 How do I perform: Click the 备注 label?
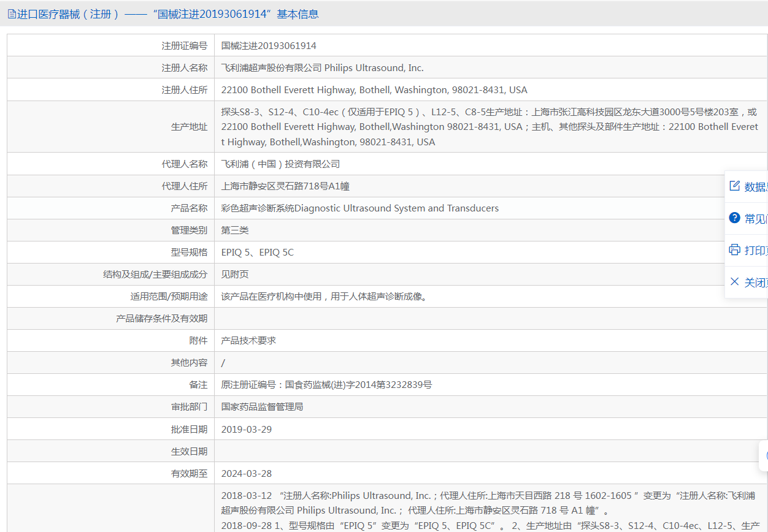coord(198,384)
